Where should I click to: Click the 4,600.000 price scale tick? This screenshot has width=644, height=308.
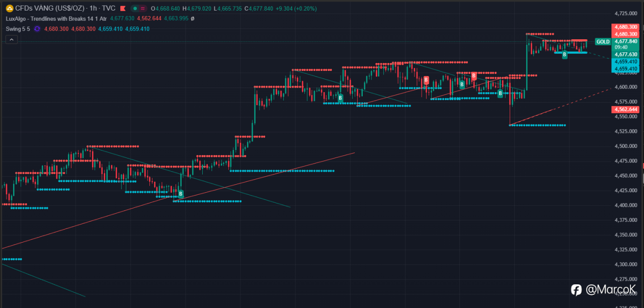pos(627,87)
